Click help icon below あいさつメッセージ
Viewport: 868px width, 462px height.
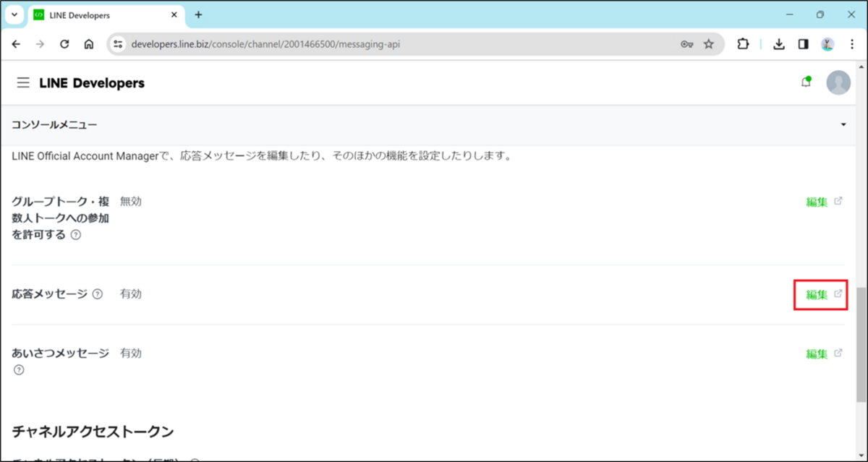19,370
